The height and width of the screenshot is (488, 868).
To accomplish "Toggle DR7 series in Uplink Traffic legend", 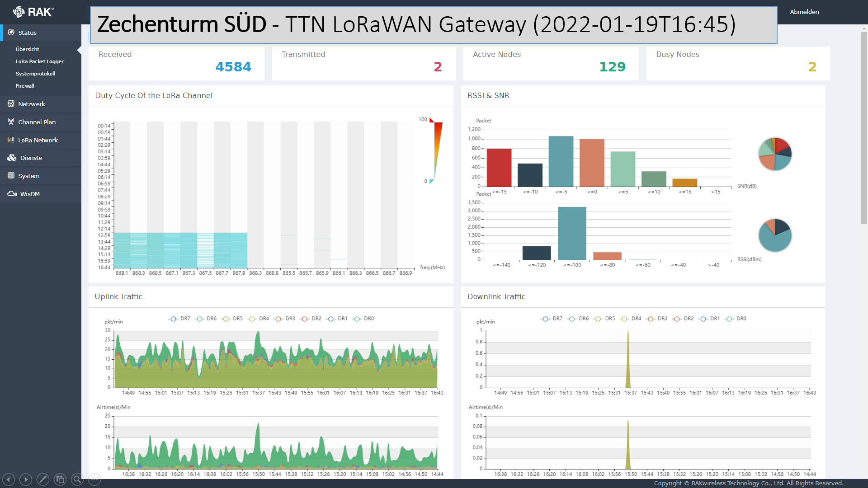I will (179, 319).
